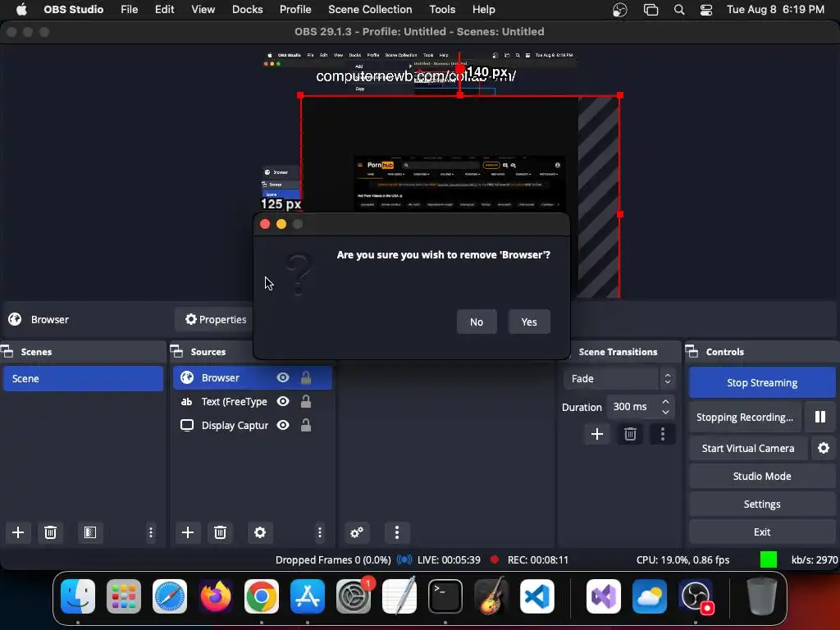
Task: Select the Scene item in Scenes
Action: (83, 378)
